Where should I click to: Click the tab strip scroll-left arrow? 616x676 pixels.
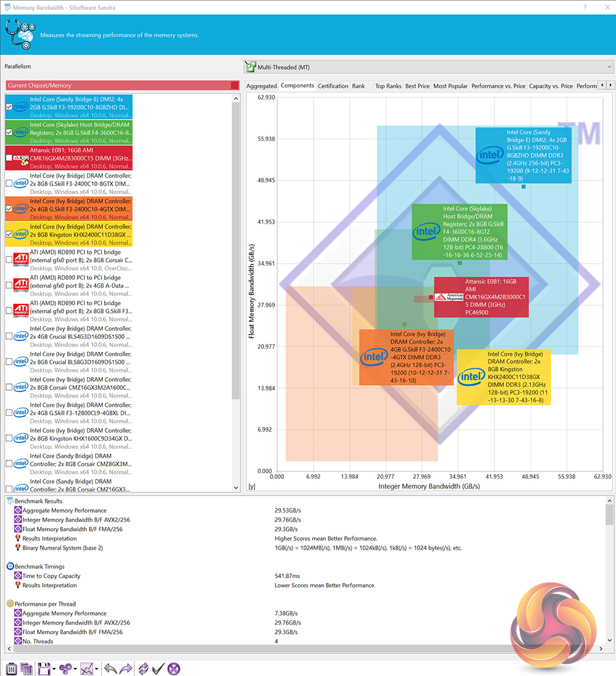(602, 86)
